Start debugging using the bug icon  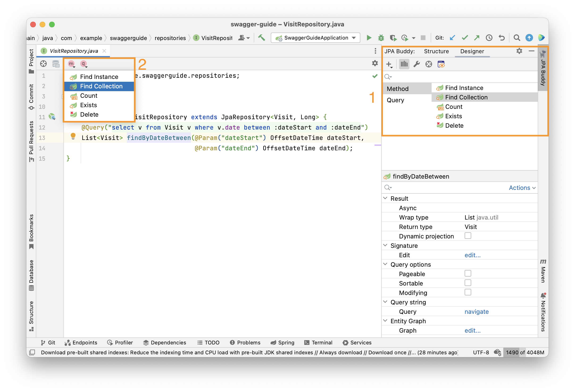(381, 37)
